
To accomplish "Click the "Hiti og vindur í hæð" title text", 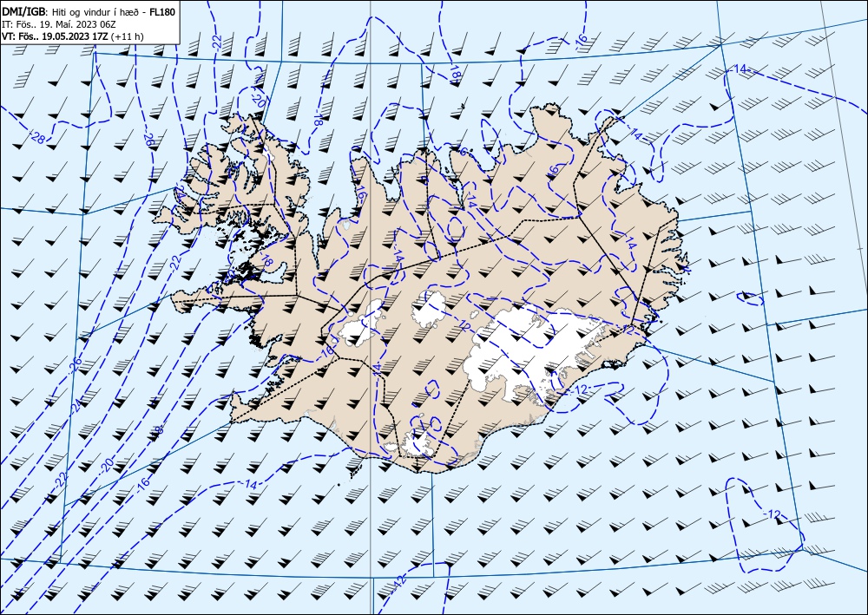I will [x=97, y=11].
